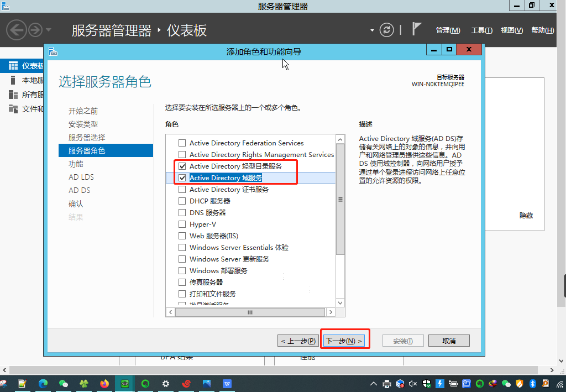Check Web 服务器(IIS) checkbox
The width and height of the screenshot is (566, 392).
(x=182, y=236)
